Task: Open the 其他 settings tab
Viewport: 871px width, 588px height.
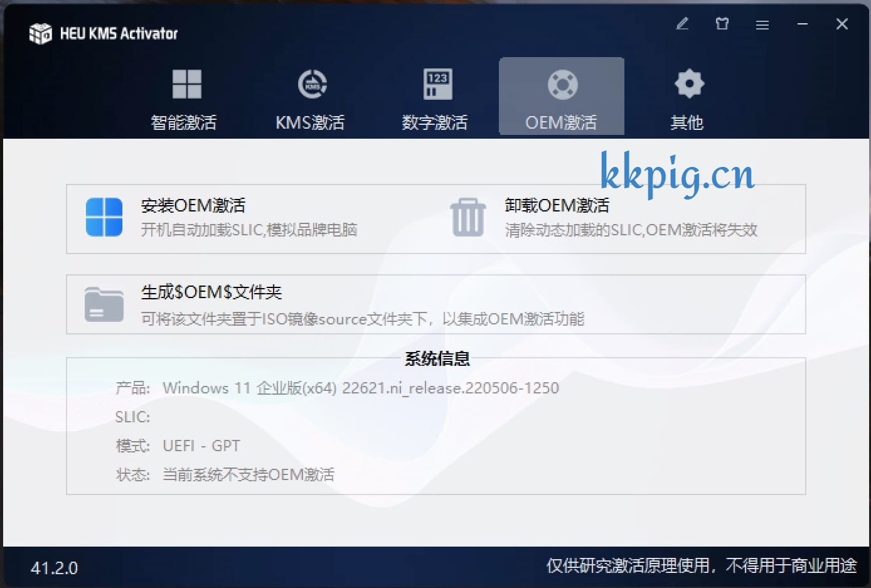Action: tap(688, 97)
